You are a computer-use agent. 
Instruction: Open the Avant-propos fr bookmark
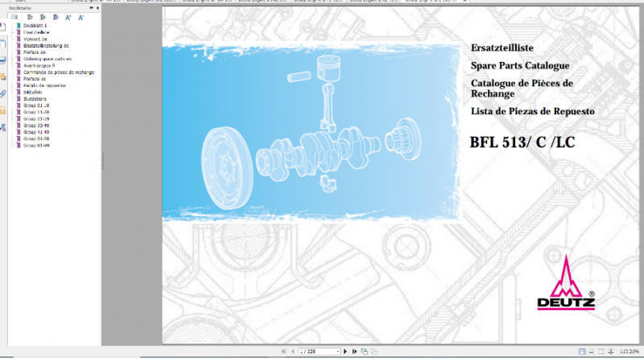[39, 65]
